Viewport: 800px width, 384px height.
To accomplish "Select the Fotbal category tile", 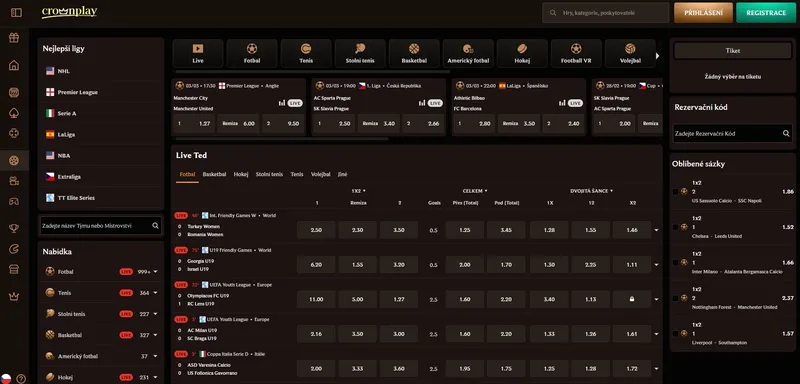I will click(x=252, y=54).
